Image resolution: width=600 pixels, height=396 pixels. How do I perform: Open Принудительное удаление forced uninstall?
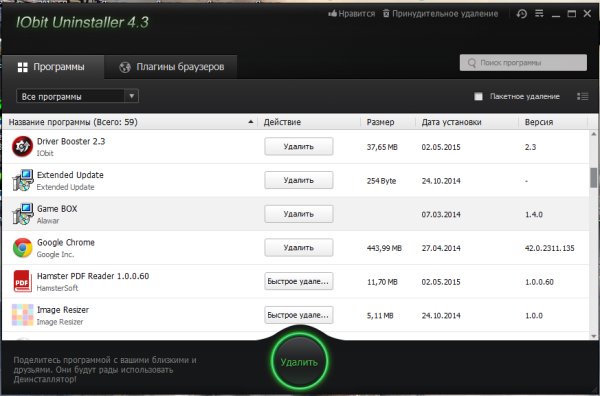pyautogui.click(x=440, y=14)
